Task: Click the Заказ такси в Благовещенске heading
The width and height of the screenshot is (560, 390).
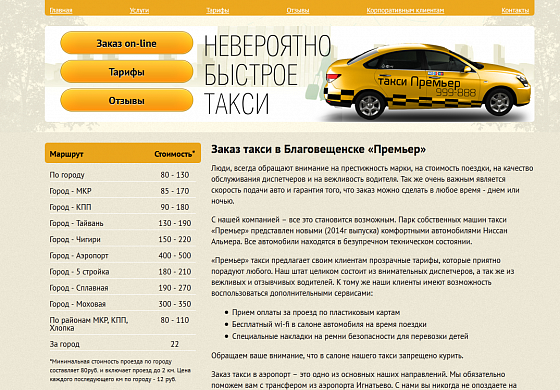Action: click(318, 149)
